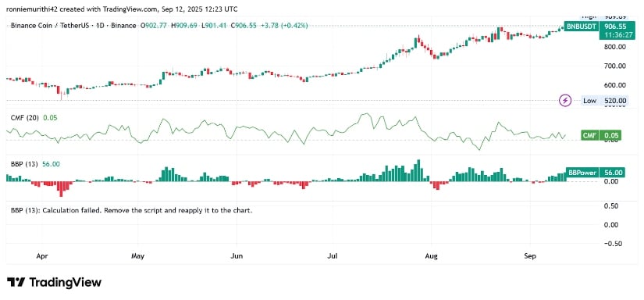Click the 700.00 price axis label
644x300 pixels.
[615, 66]
